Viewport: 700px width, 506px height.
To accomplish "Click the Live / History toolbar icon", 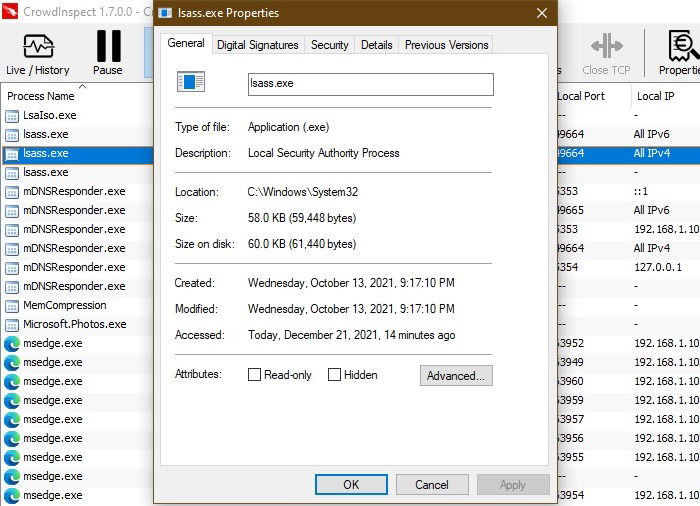I will pos(38,46).
